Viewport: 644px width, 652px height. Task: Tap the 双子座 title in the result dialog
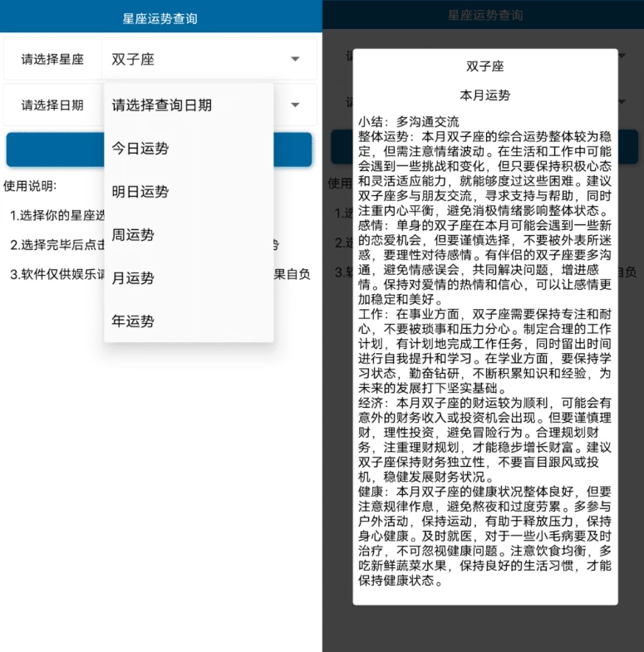[485, 66]
